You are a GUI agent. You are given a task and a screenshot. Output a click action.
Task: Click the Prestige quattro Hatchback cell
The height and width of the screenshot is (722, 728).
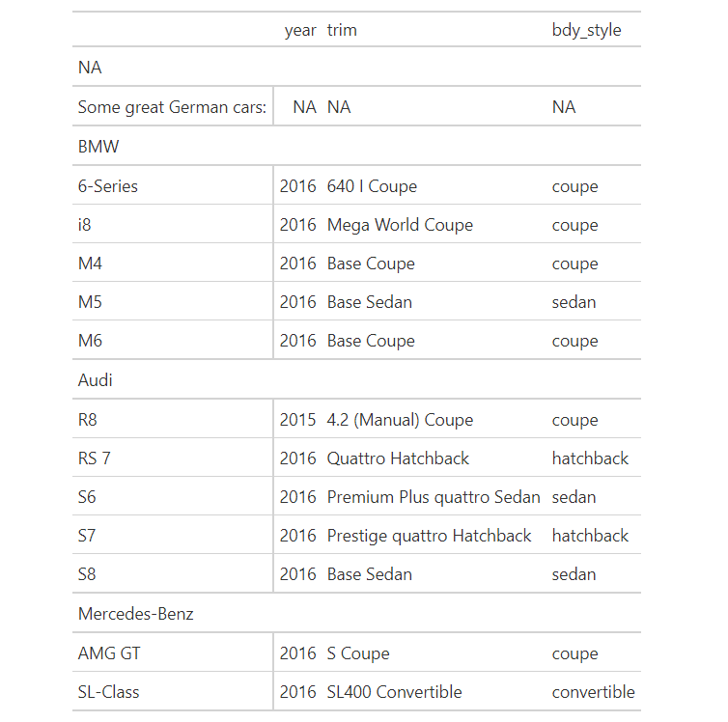click(x=429, y=536)
